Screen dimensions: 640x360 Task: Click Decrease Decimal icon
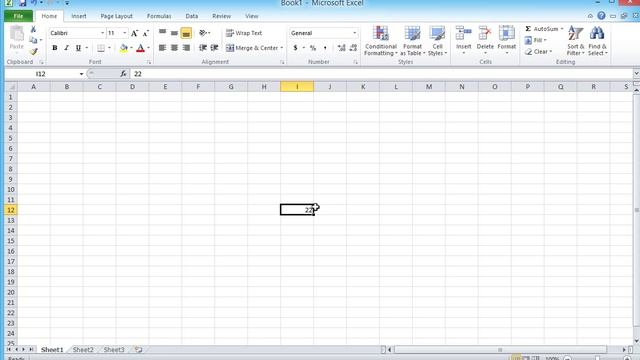click(353, 48)
